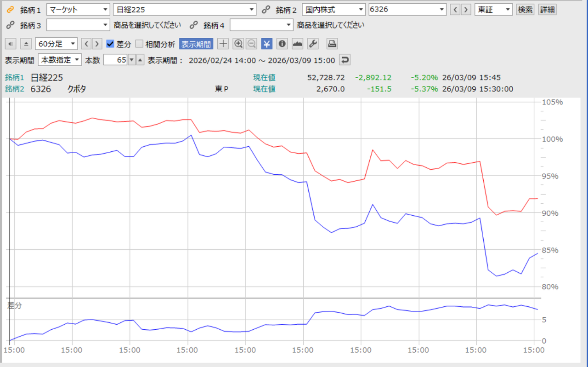This screenshot has width=588, height=367.
Task: Open the 本数指定 period type dropdown
Action: click(x=60, y=60)
